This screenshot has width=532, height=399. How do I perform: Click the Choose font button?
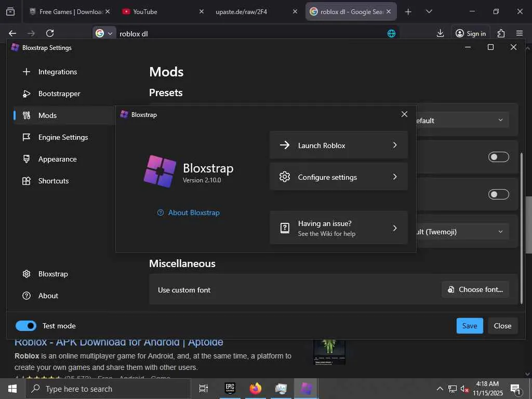pos(475,289)
